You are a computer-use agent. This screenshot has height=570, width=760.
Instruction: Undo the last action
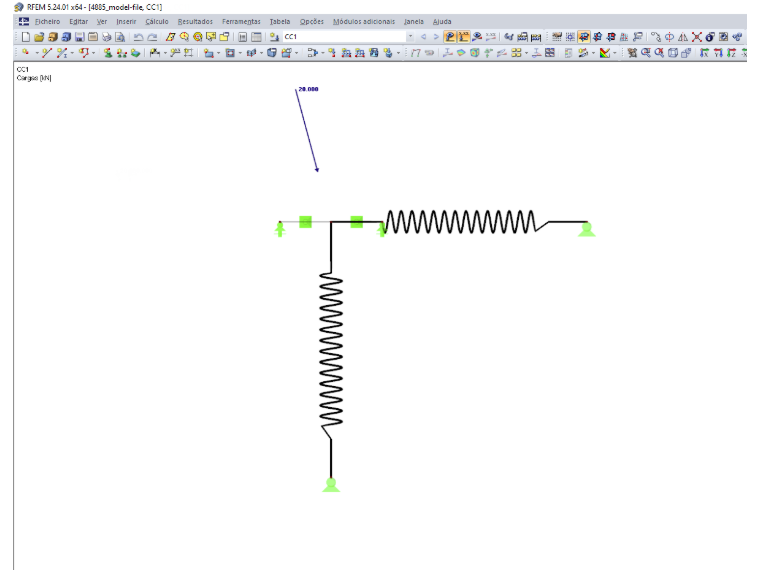tap(138, 37)
